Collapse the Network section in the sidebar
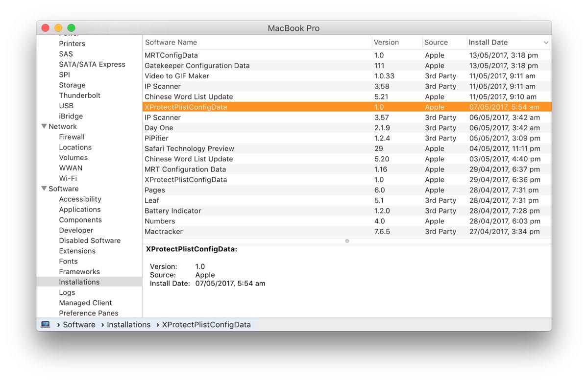Viewport: 588px width, 383px height. [44, 126]
